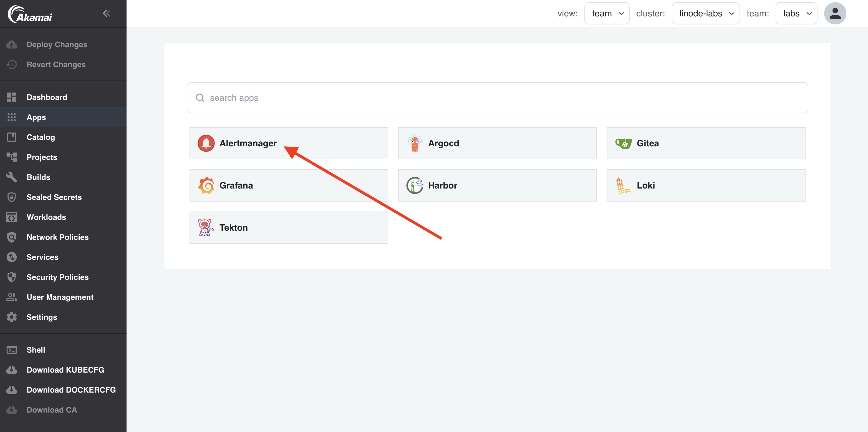
Task: Click Download CA link
Action: [x=63, y=410]
